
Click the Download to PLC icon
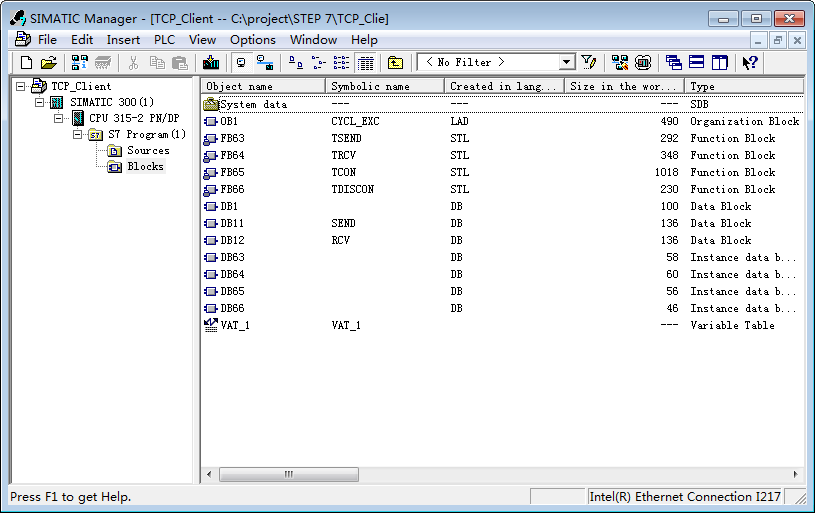pos(211,62)
